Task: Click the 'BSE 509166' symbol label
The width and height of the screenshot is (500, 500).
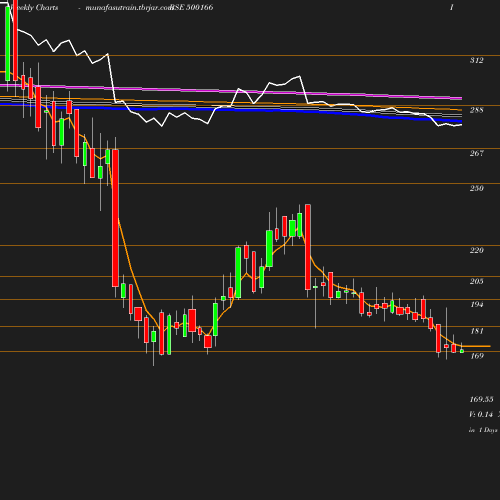Action: tap(192, 7)
